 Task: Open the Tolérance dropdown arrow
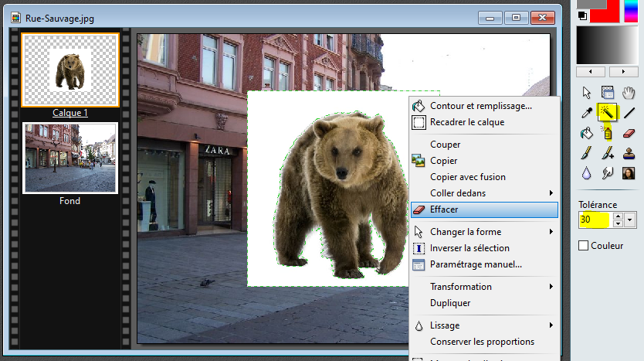click(631, 220)
